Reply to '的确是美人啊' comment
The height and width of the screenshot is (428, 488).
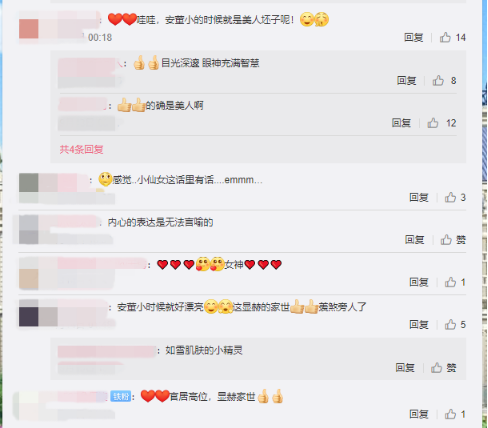(401, 123)
